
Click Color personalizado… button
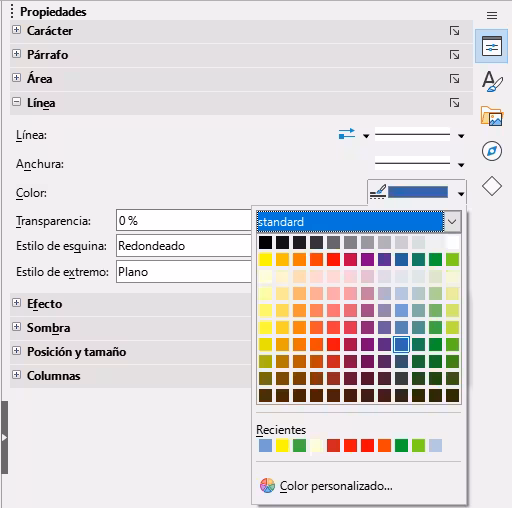tap(326, 486)
